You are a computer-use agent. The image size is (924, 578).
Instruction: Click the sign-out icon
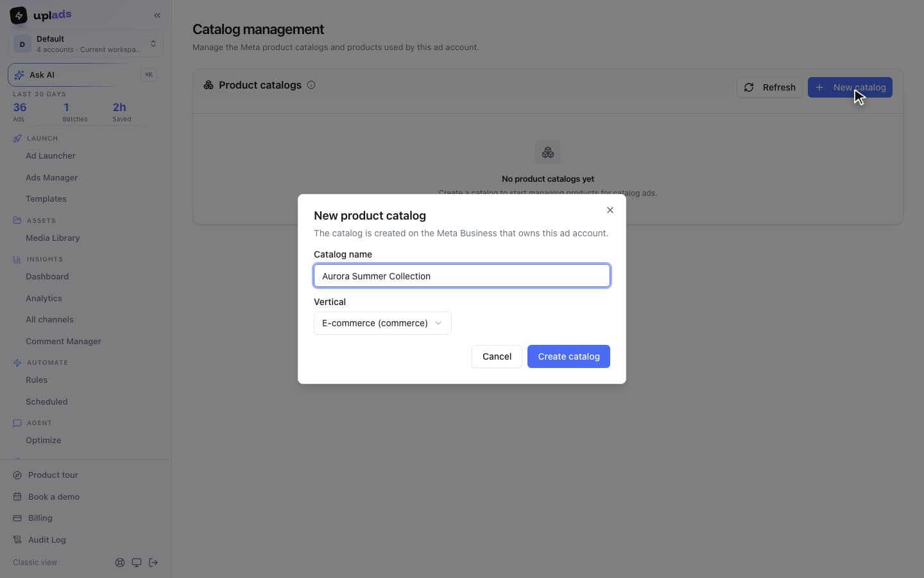153,563
